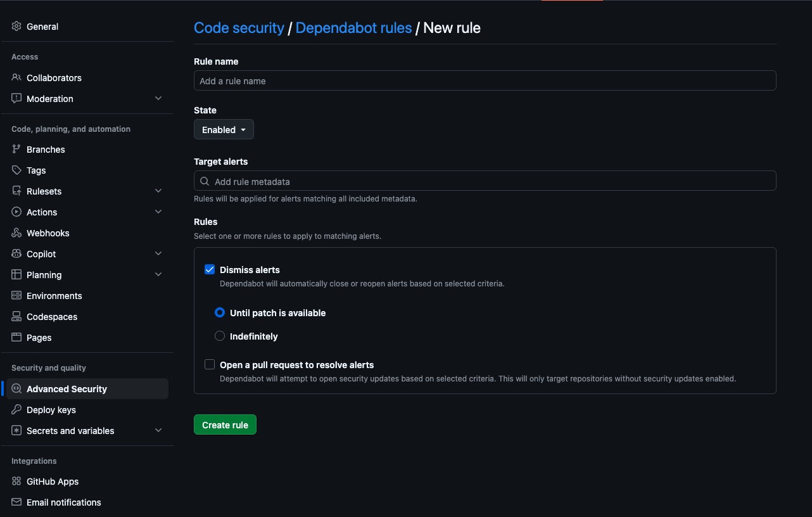Click the Advanced Security shield-search icon
This screenshot has width=812, height=517.
click(x=16, y=389)
